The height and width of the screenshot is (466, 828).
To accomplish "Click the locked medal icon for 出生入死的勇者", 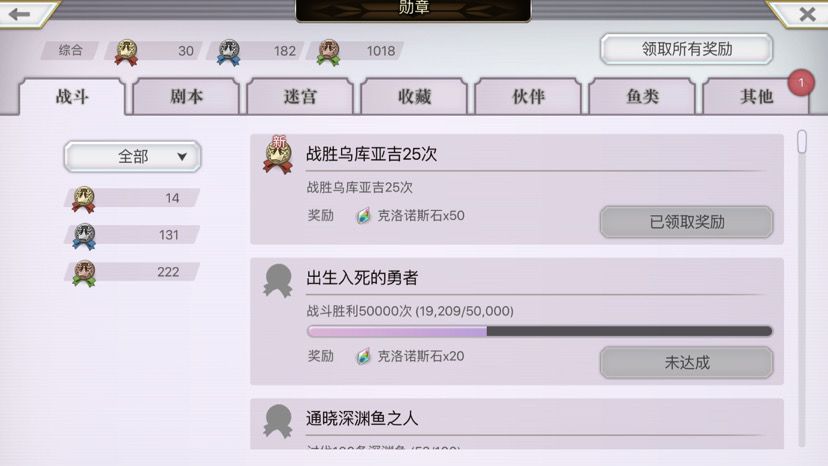I will (x=278, y=280).
